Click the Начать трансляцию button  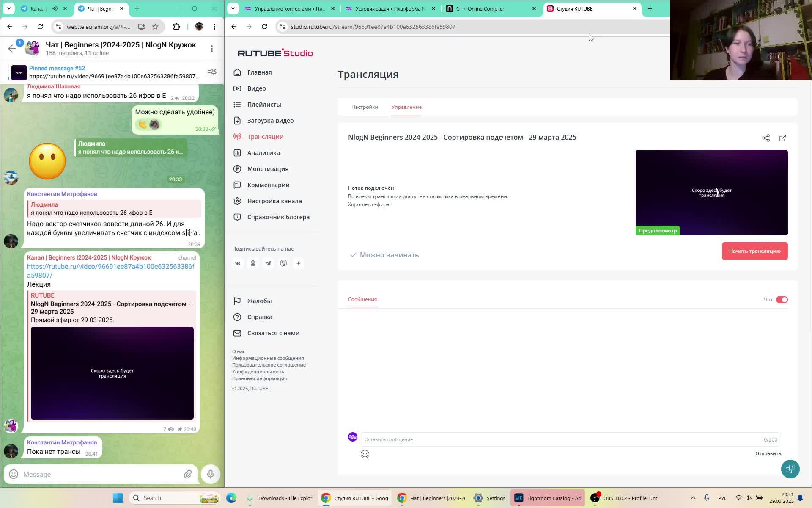tap(754, 251)
